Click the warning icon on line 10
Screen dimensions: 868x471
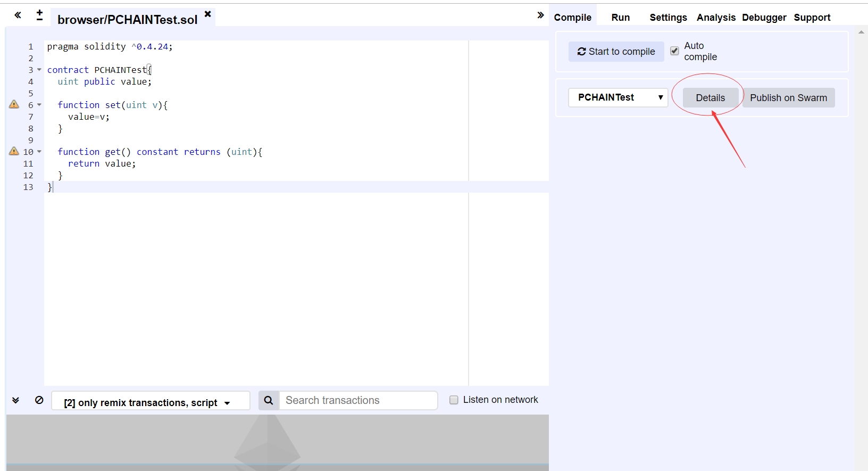tap(14, 151)
